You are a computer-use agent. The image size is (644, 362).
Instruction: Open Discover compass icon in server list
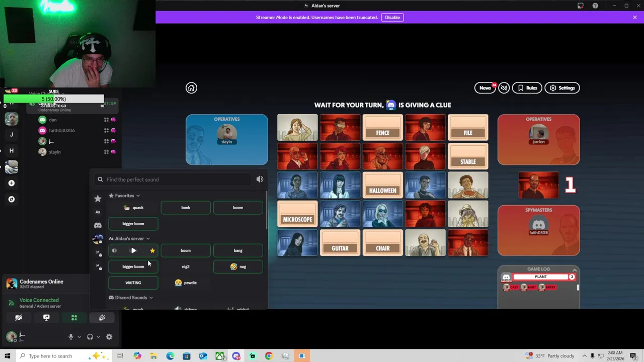(12, 199)
